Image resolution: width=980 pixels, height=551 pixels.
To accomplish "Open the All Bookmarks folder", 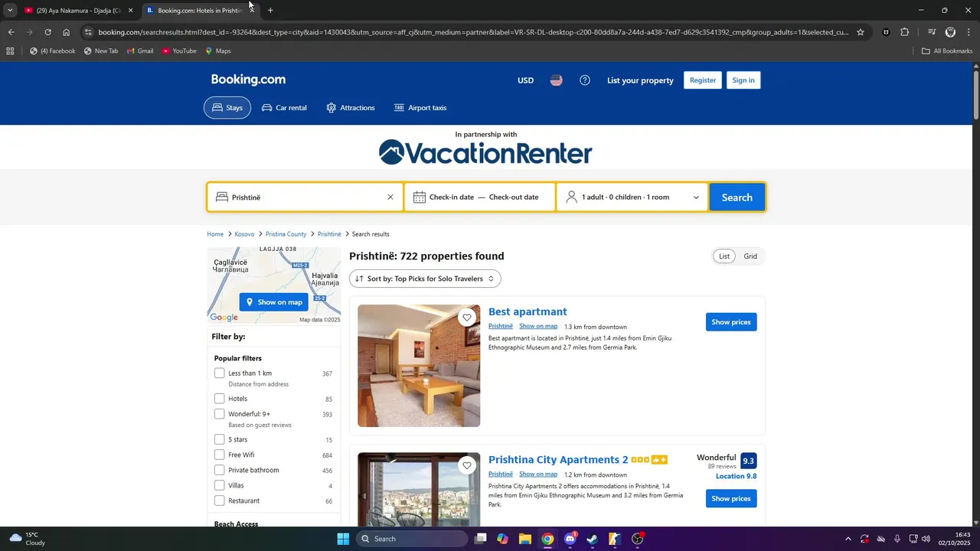I will click(947, 51).
